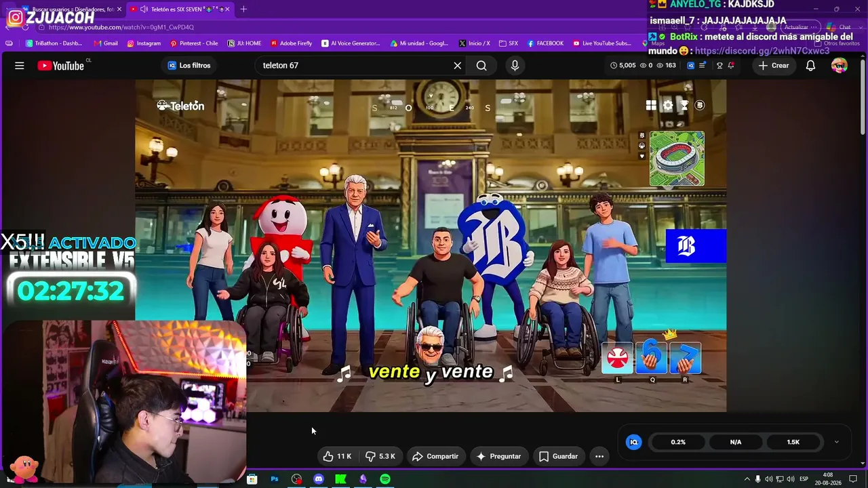
Task: Click the Teletón logo on the video
Action: pos(180,106)
